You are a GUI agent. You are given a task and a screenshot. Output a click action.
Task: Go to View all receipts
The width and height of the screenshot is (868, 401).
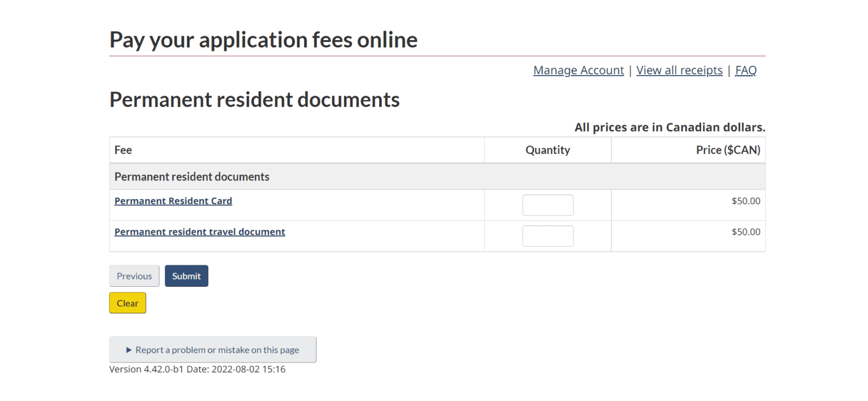pos(679,70)
